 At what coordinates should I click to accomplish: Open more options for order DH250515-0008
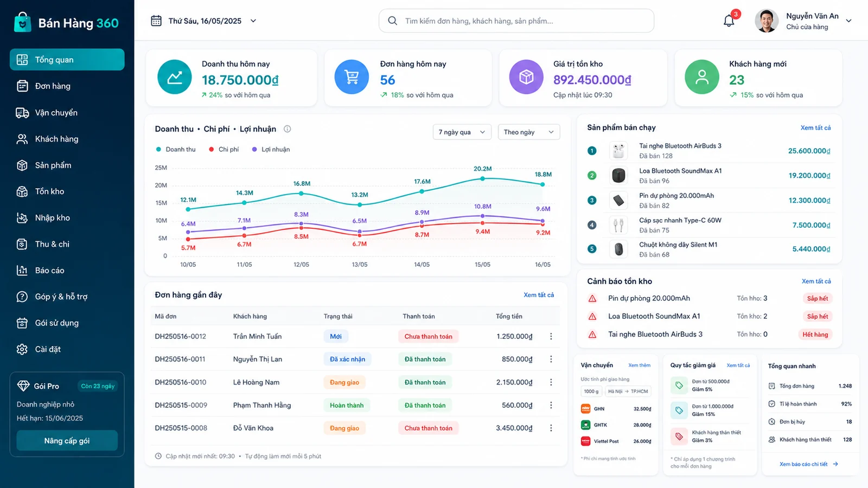[551, 428]
